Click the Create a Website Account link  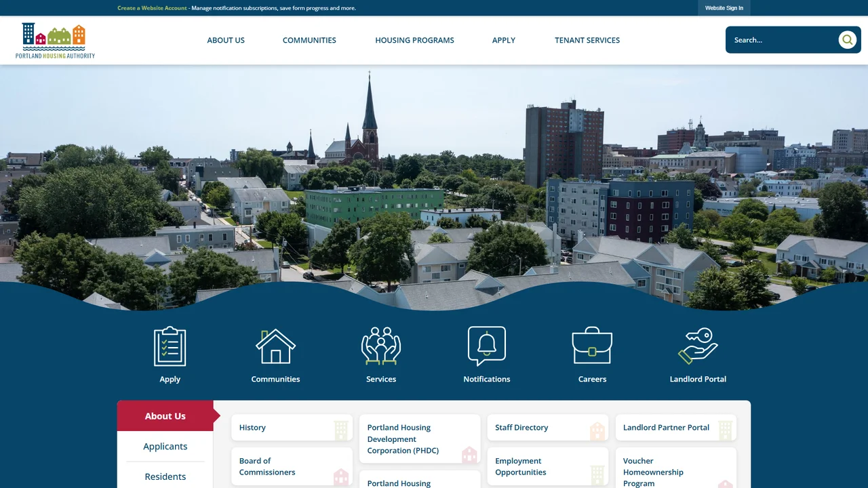click(152, 8)
